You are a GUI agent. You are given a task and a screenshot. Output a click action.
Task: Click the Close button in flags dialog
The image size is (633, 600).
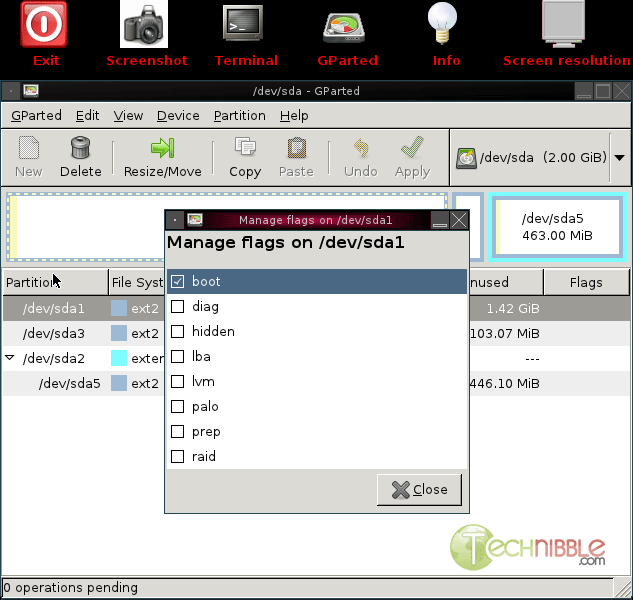click(x=419, y=489)
